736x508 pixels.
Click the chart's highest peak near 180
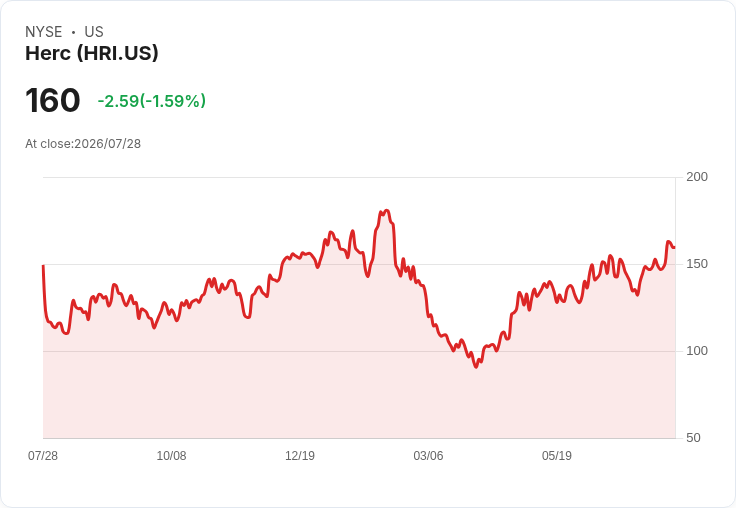coord(386,211)
